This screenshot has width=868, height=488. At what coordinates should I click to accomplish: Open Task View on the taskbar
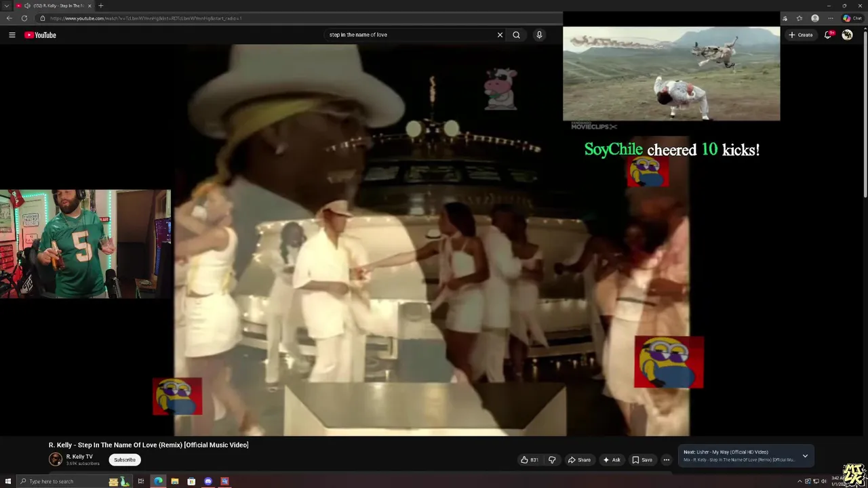pos(141,481)
